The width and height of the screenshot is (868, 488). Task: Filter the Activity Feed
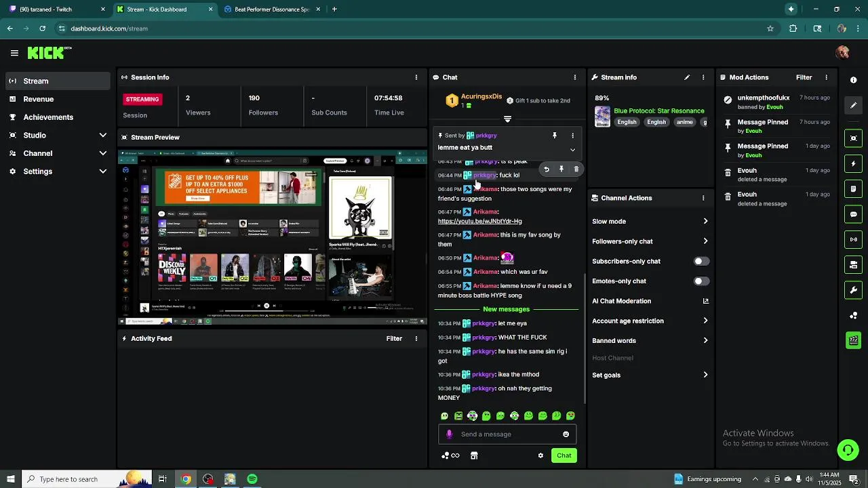394,338
